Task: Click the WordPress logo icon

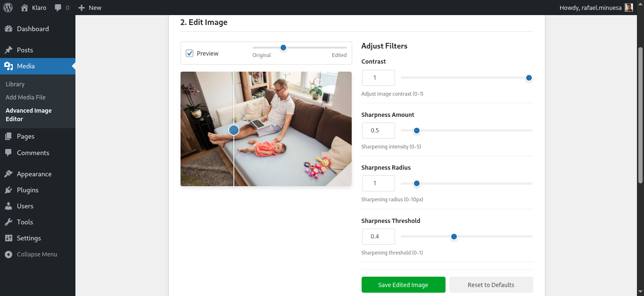Action: (8, 8)
